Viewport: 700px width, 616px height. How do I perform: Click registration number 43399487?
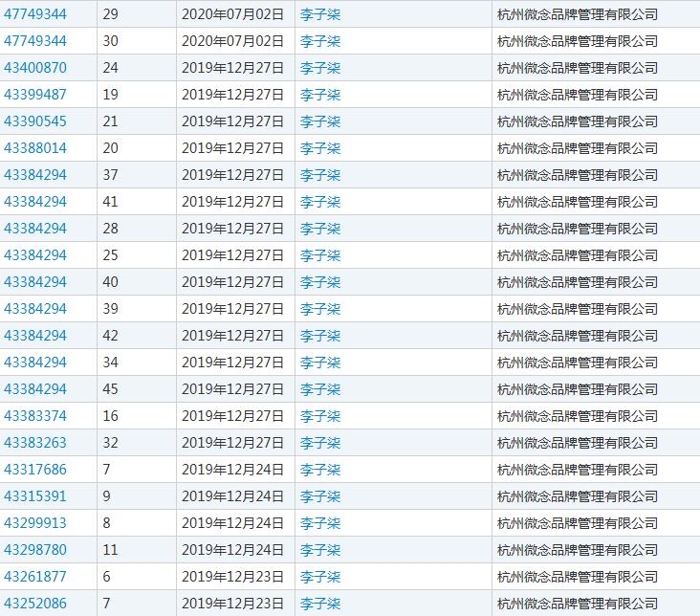point(35,95)
